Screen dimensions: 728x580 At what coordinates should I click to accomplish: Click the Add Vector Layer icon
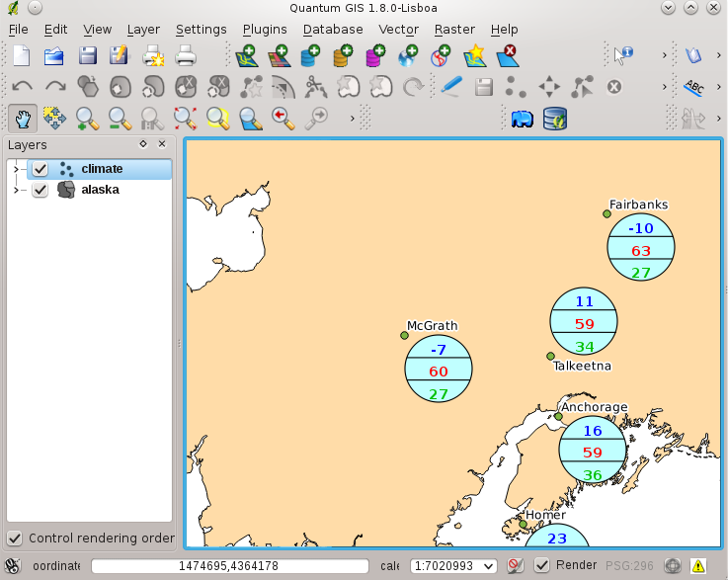[247, 55]
